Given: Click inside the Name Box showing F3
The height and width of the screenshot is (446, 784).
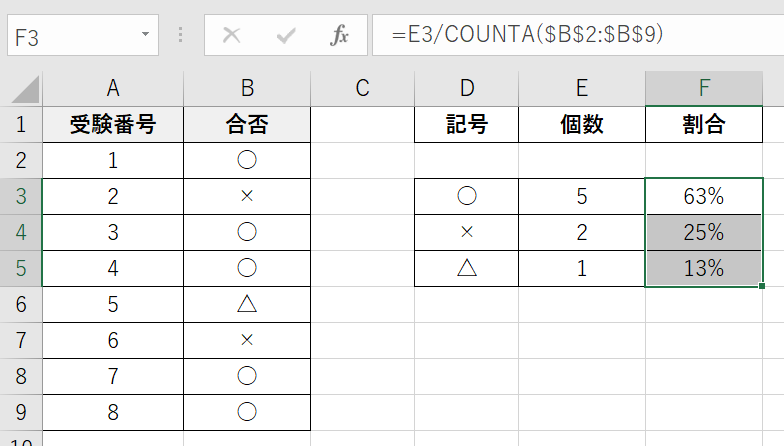Looking at the screenshot, I should click(70, 35).
